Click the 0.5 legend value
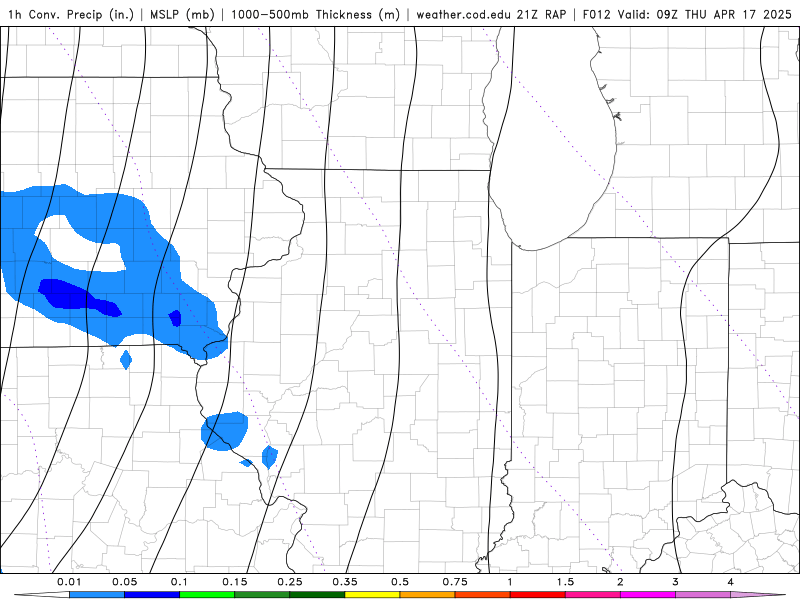This screenshot has height=600, width=800. (x=400, y=582)
